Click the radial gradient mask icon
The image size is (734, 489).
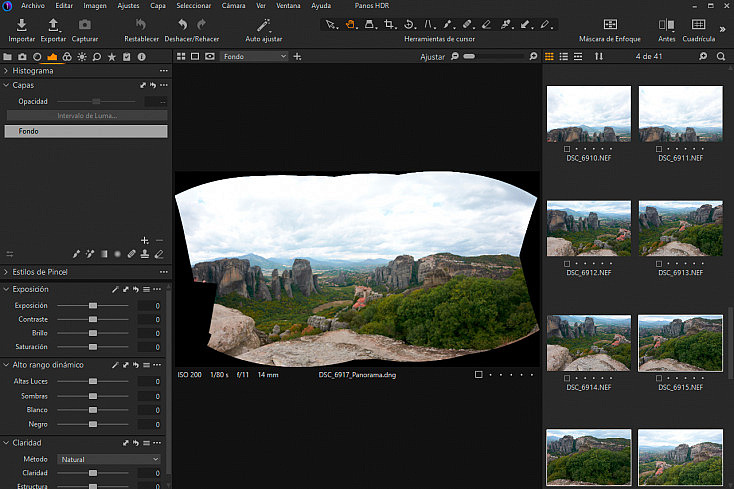(x=117, y=254)
